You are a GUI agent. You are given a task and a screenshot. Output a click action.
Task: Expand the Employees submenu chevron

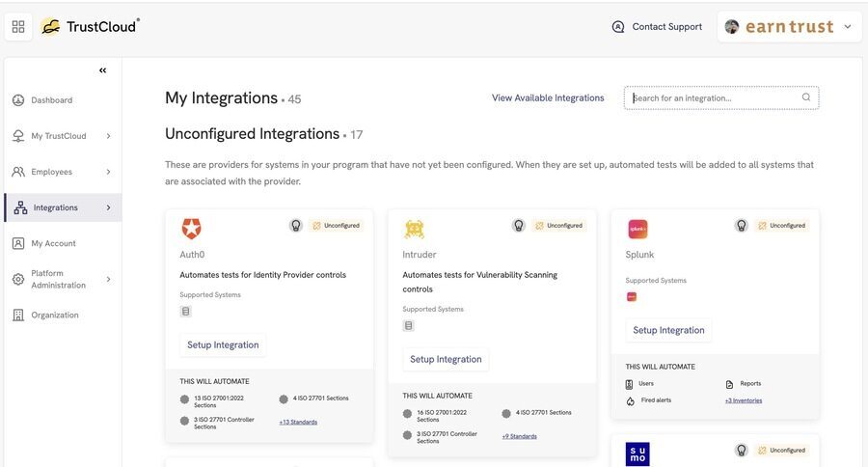coord(108,172)
